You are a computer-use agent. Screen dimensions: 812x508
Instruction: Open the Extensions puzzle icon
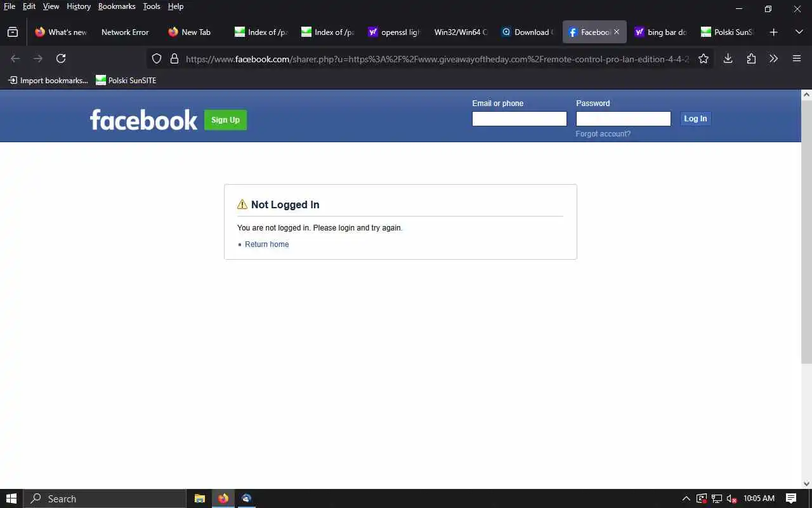point(751,58)
